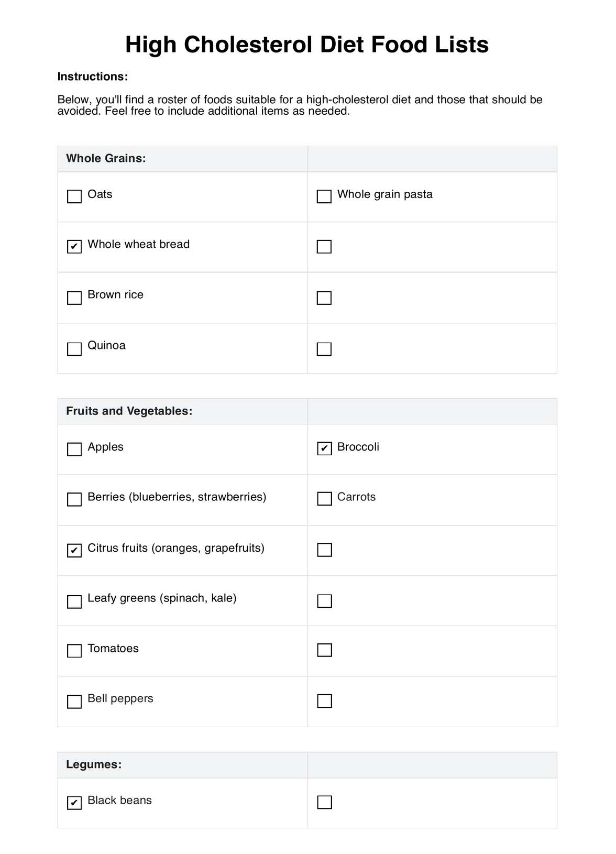Uncheck the Broccoli checkbox
This screenshot has width=616, height=854.
pyautogui.click(x=324, y=448)
